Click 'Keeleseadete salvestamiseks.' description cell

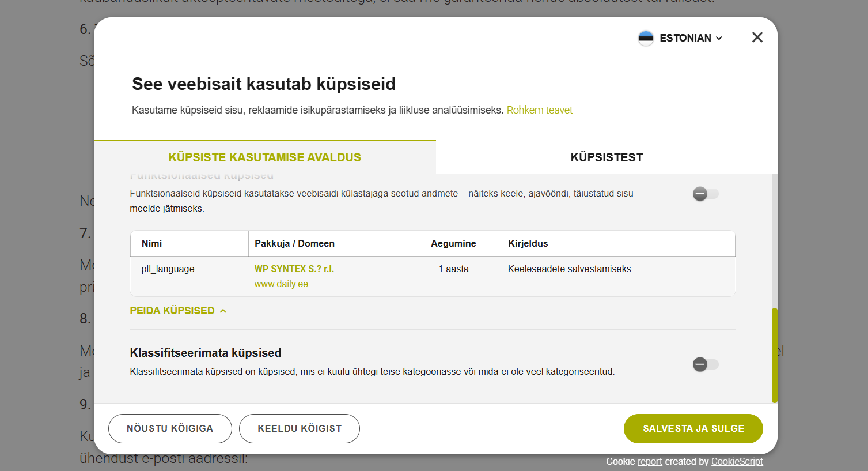click(x=571, y=269)
